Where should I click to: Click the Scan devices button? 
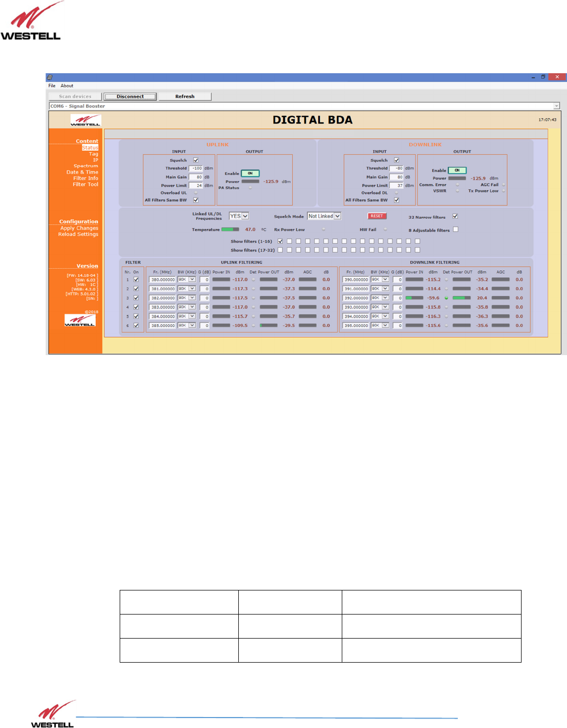coord(75,96)
